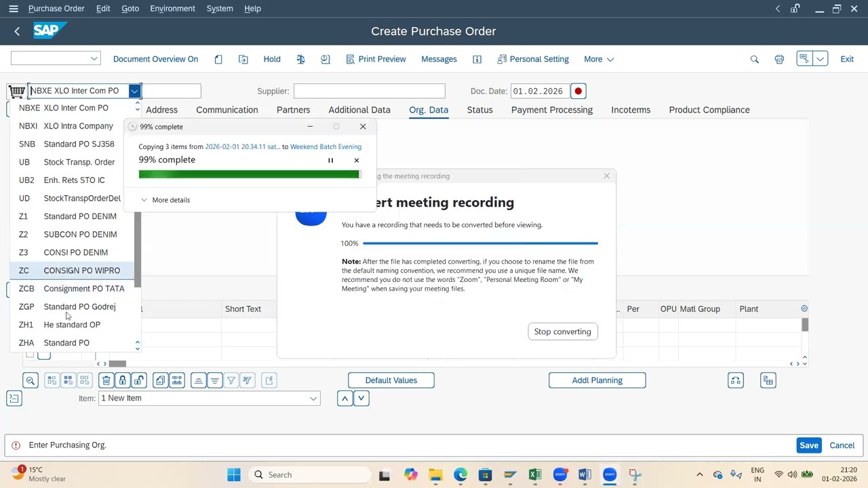Click Stop converting in Zoom dialog

click(562, 331)
